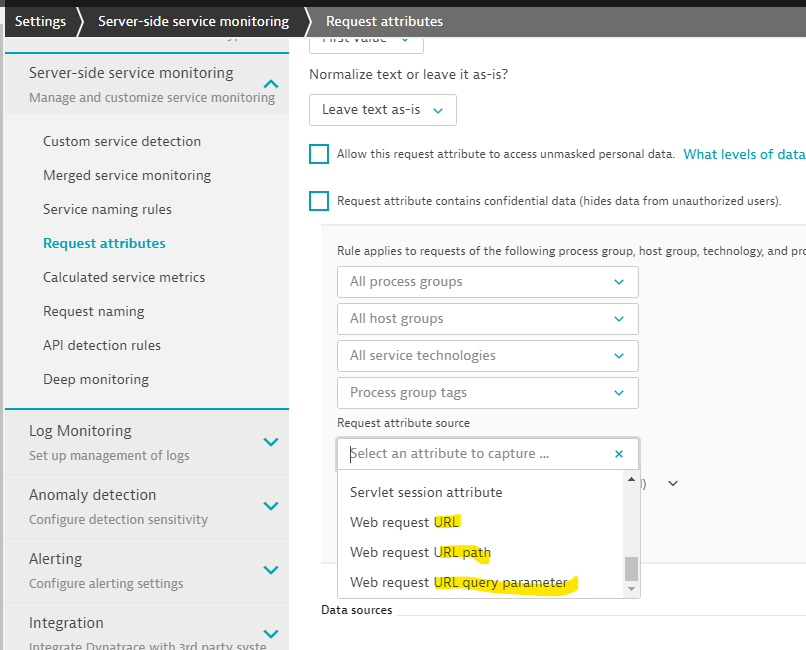This screenshot has width=806, height=650.
Task: Select Web request URL path option
Action: tap(420, 552)
